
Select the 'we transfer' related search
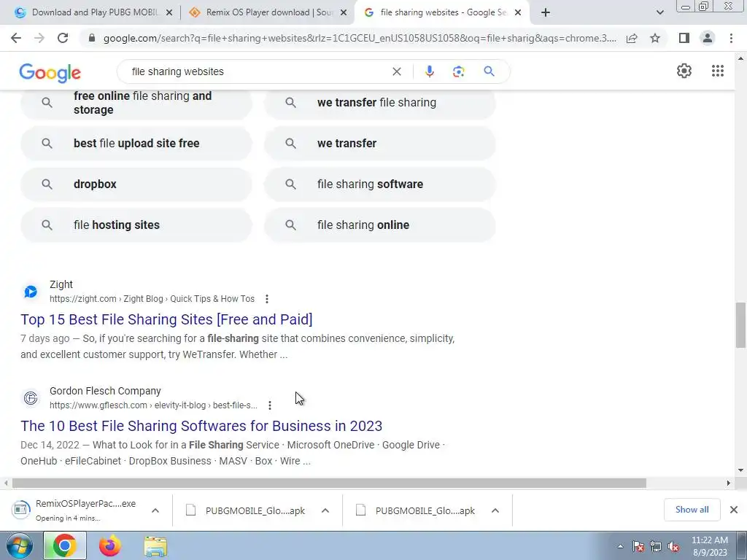[380, 144]
